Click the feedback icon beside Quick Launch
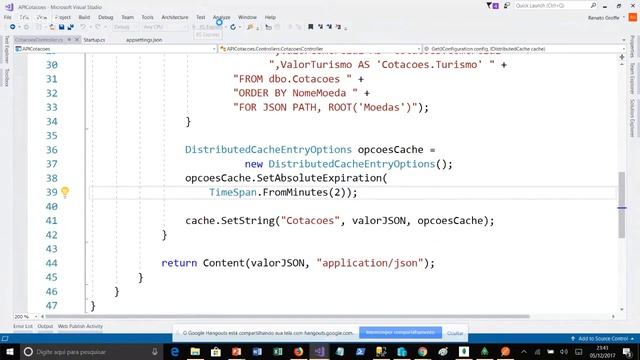 click(x=507, y=5)
